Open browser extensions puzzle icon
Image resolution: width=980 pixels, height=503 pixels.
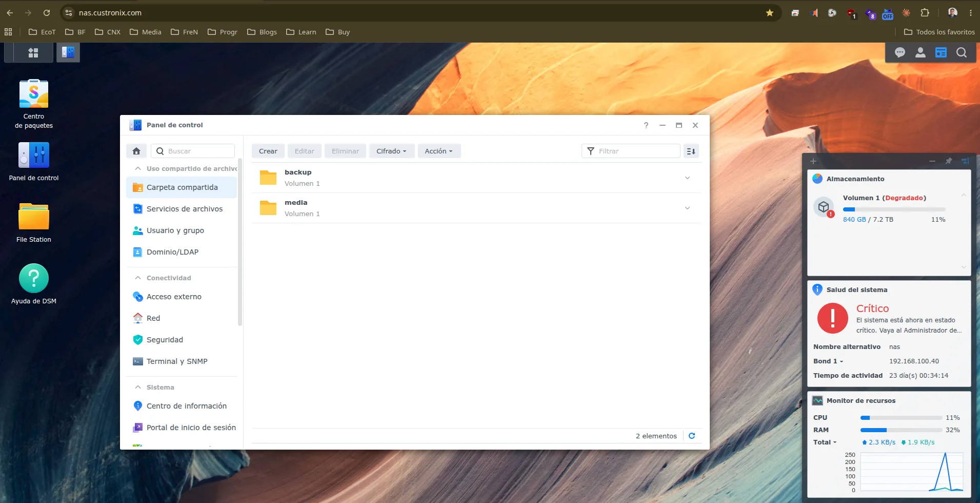point(925,13)
